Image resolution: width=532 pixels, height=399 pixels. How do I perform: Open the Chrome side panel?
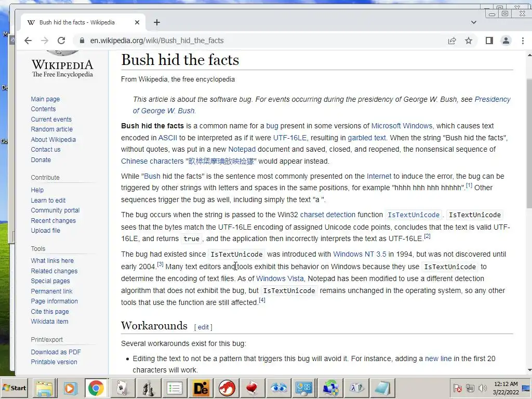pyautogui.click(x=489, y=41)
